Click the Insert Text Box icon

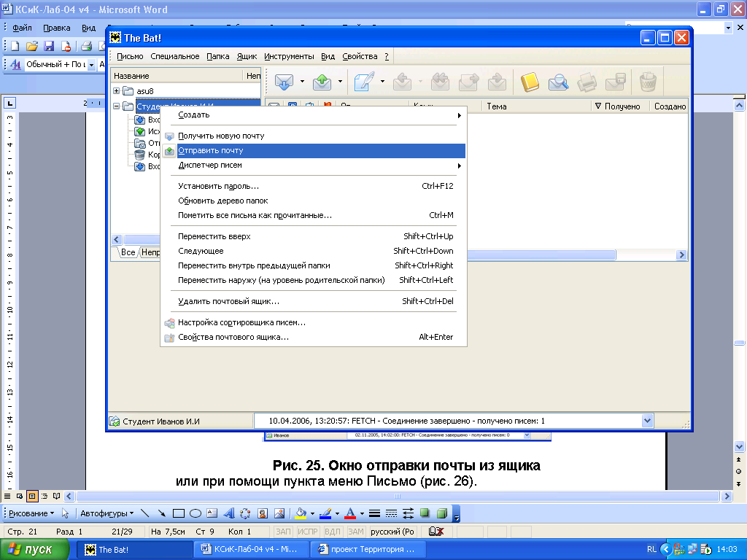pyautogui.click(x=212, y=513)
